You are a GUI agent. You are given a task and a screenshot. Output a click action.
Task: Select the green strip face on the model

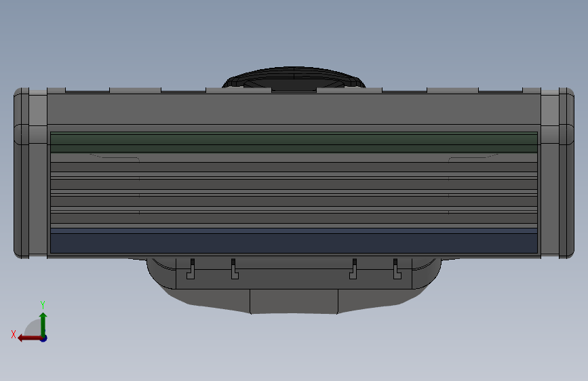click(294, 142)
